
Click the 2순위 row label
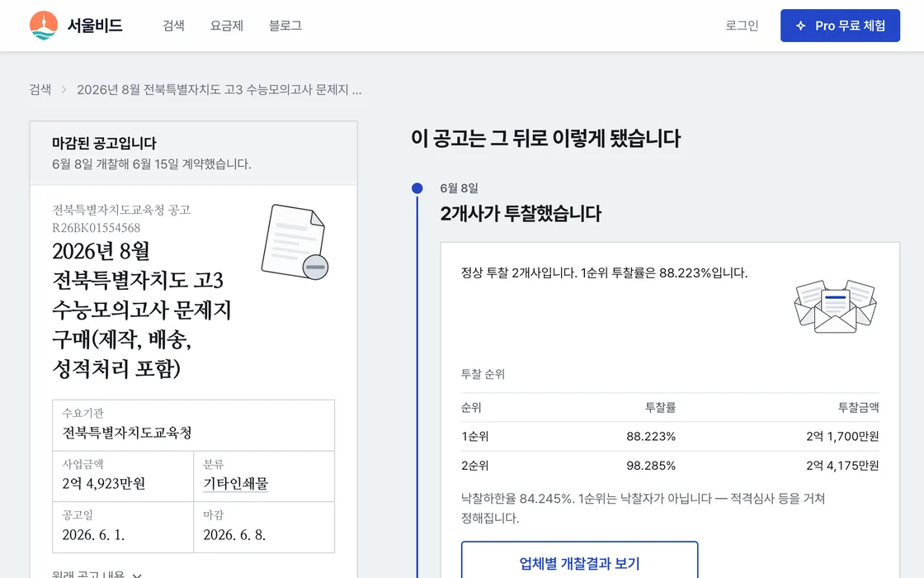coord(475,466)
